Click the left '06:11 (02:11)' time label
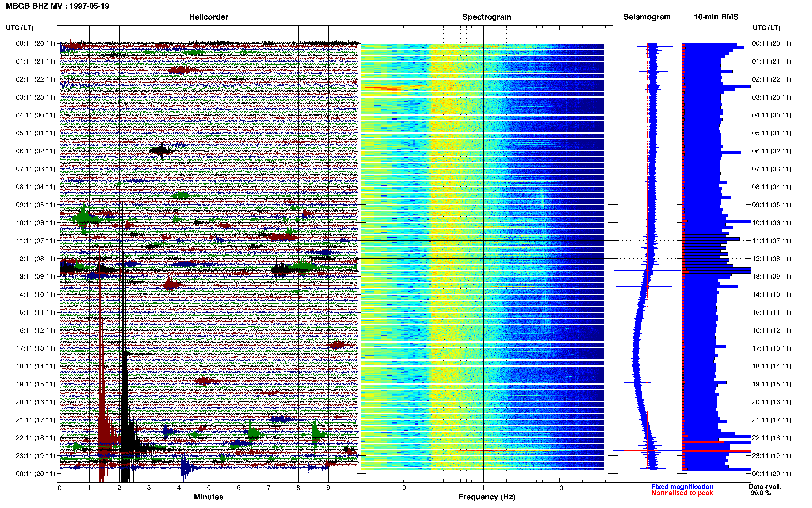The height and width of the screenshot is (508, 812). click(x=36, y=151)
